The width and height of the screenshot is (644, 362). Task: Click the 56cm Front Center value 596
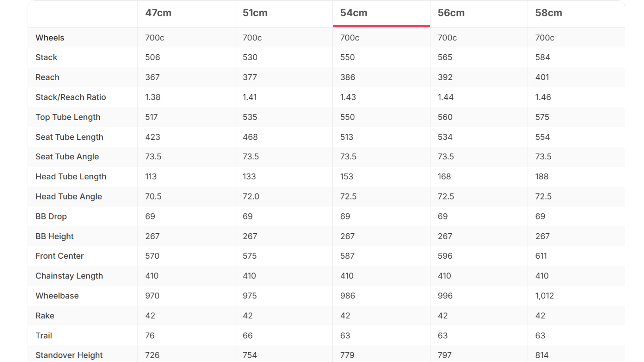(x=445, y=256)
